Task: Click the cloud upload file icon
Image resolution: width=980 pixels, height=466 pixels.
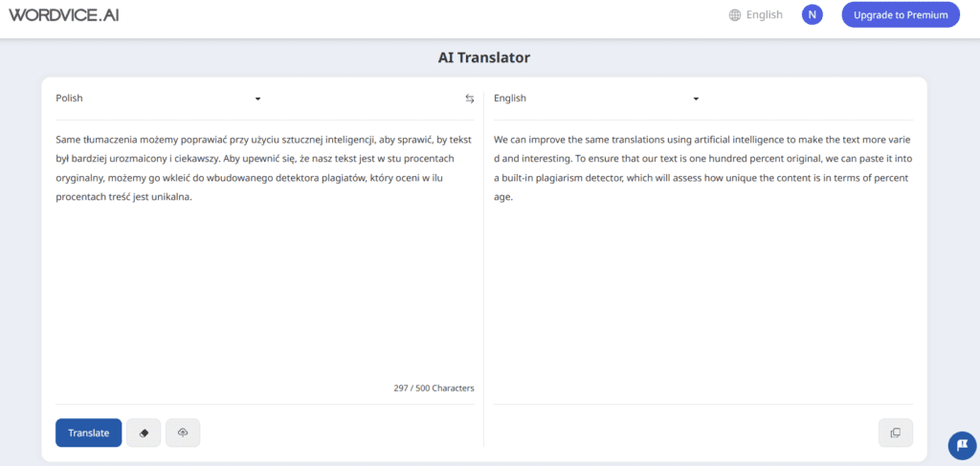Action: (183, 433)
